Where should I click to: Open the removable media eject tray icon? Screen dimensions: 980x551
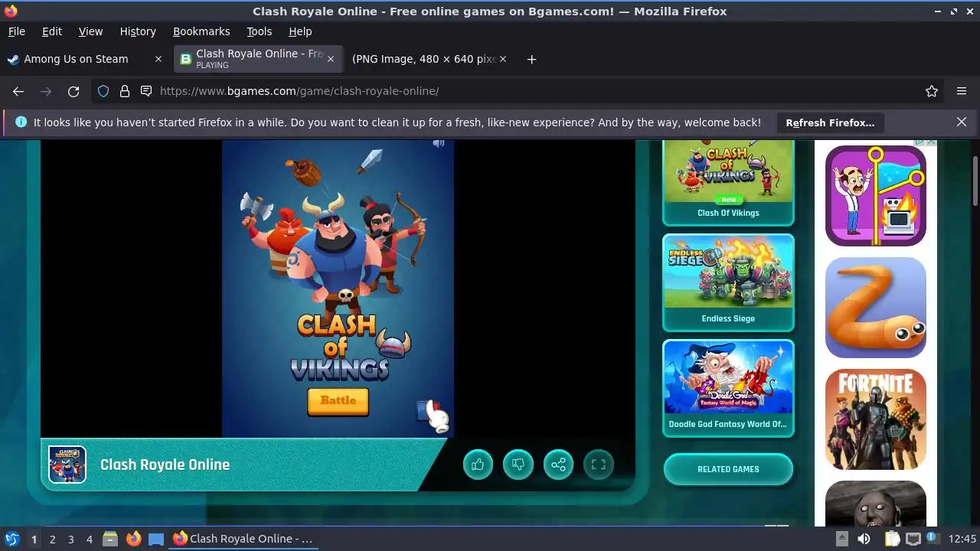841,539
